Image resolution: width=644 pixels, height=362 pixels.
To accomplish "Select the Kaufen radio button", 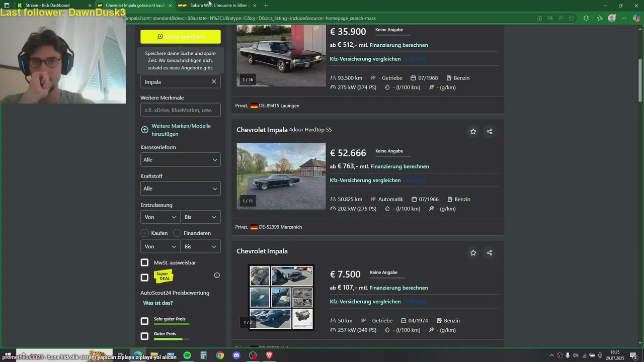I will tap(144, 233).
